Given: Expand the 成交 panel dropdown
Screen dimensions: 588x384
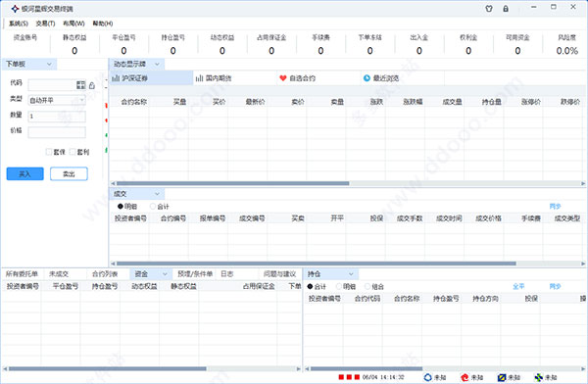Looking at the screenshot, I should click(157, 194).
